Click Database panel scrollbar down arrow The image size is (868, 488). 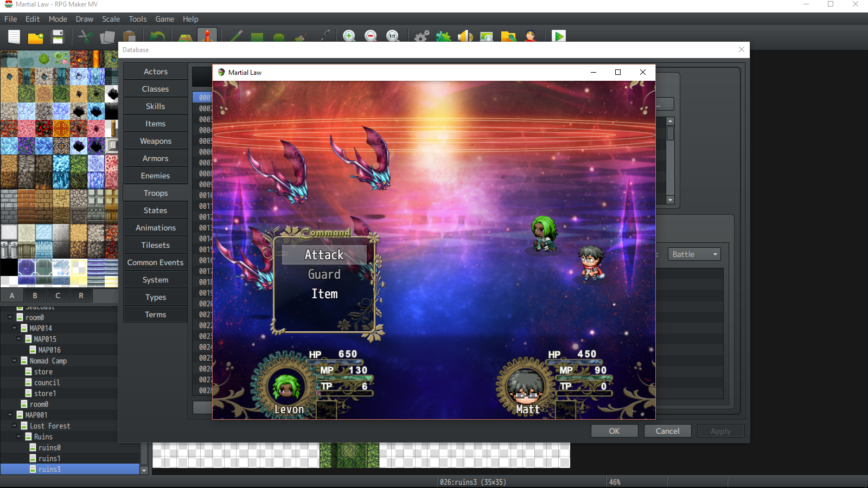point(670,200)
